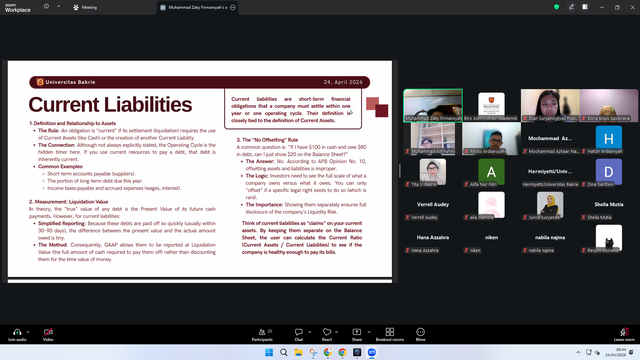Screen dimensions: 640x360
Task: Select Muhamad Alif Fahmi video tile
Action: (433, 139)
